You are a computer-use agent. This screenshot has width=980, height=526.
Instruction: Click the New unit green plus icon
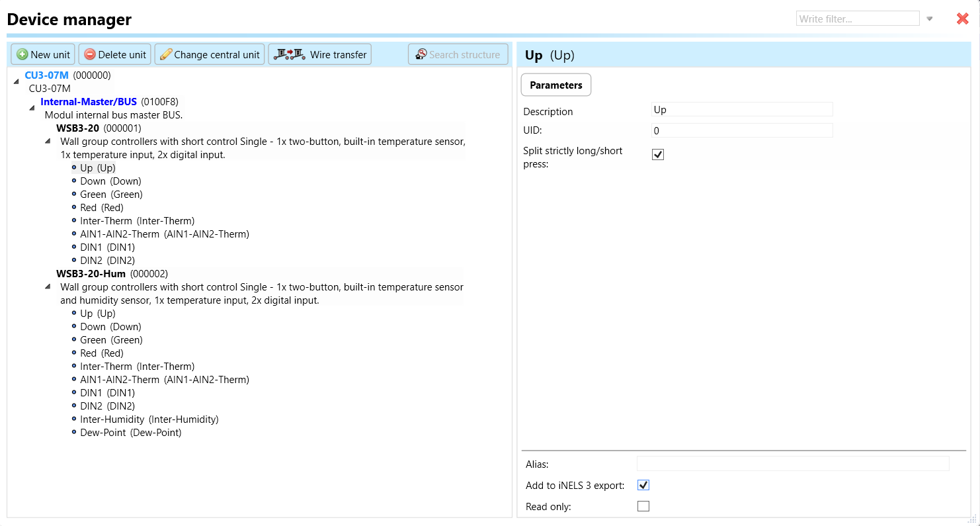[22, 55]
